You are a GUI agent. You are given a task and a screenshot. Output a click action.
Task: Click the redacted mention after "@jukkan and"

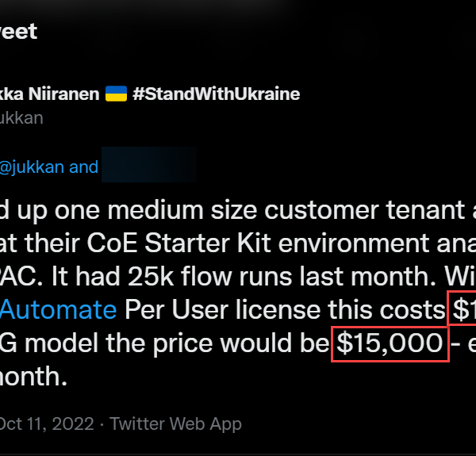click(x=149, y=167)
